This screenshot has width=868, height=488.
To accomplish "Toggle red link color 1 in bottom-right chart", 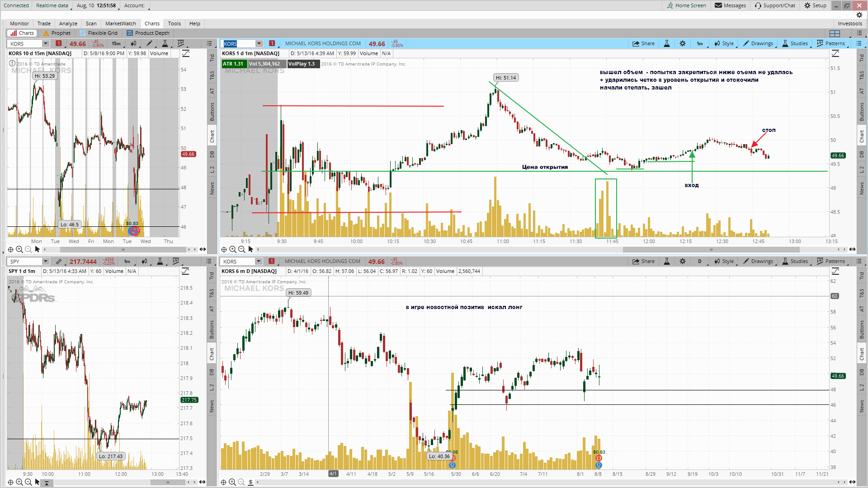I will pyautogui.click(x=271, y=262).
